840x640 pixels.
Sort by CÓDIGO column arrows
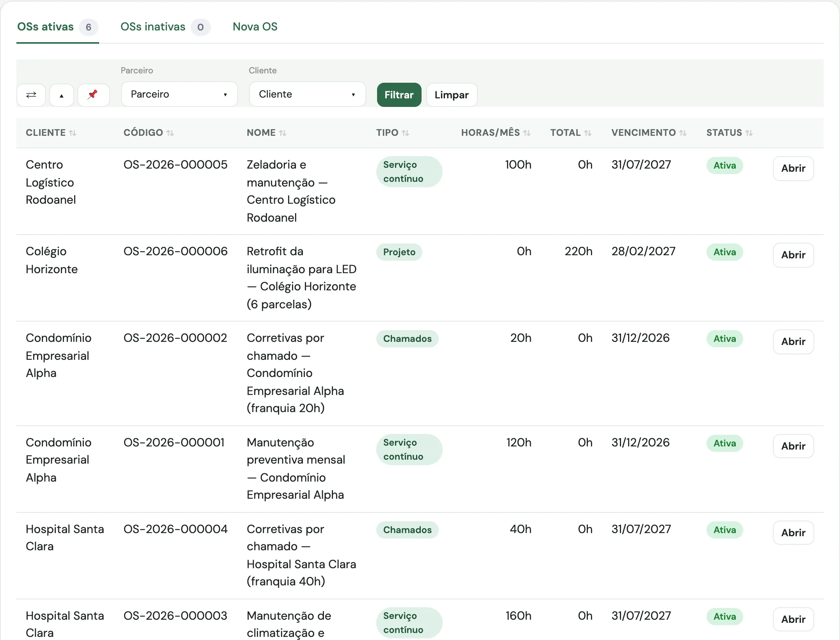pyautogui.click(x=170, y=133)
